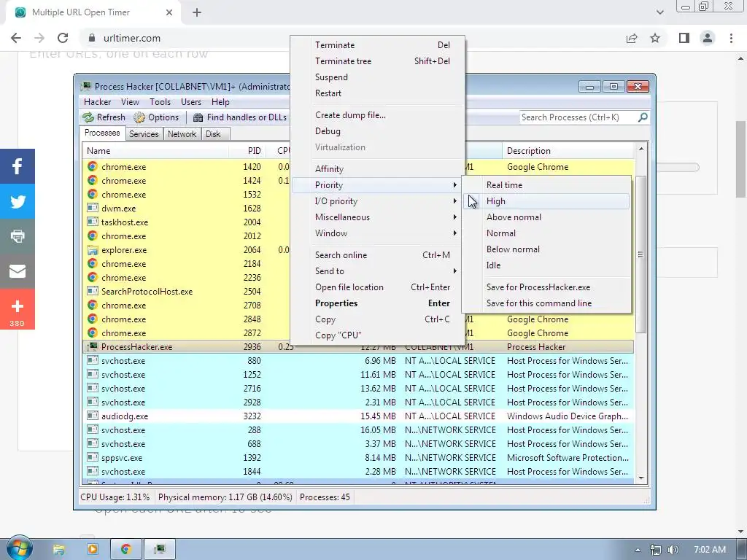Image resolution: width=747 pixels, height=560 pixels.
Task: Click the Facebook share icon
Action: (18, 166)
